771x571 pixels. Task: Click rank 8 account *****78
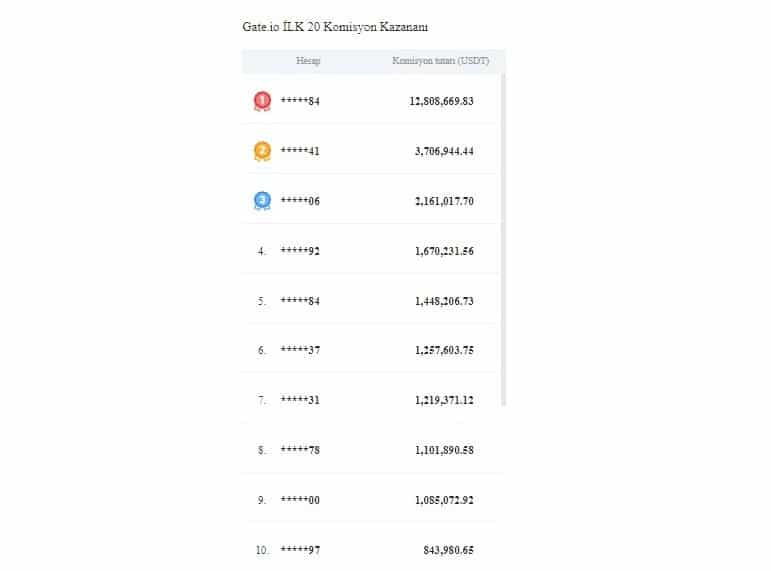tap(300, 450)
